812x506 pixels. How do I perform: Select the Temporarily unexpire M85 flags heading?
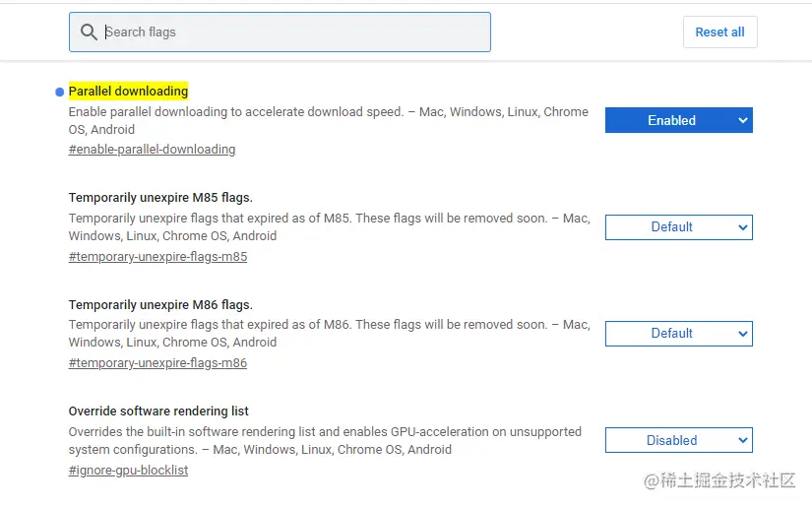pyautogui.click(x=160, y=197)
